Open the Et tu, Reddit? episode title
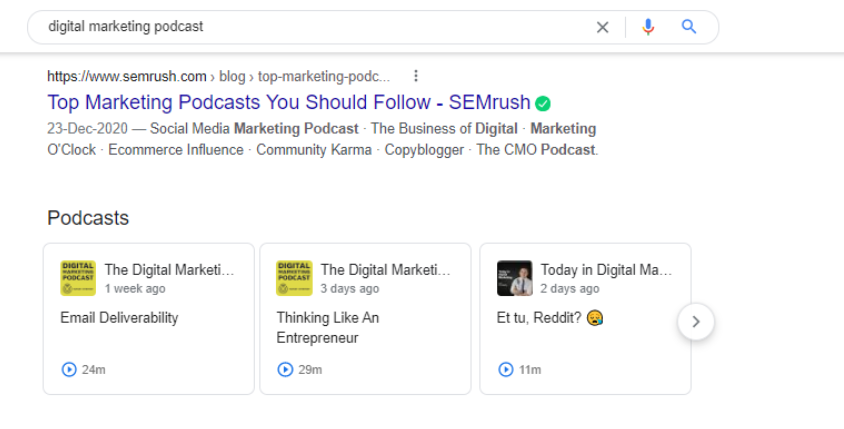This screenshot has height=429, width=844. click(x=550, y=318)
